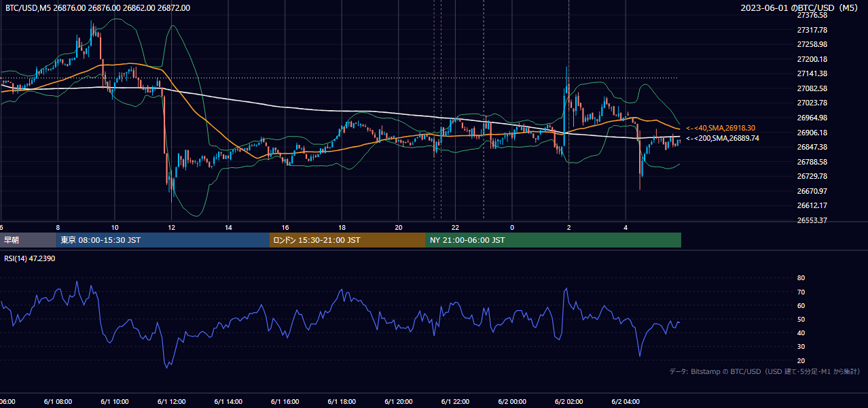Click hour tick 2 under price chart
Image resolution: width=868 pixels, height=408 pixels.
(568, 227)
